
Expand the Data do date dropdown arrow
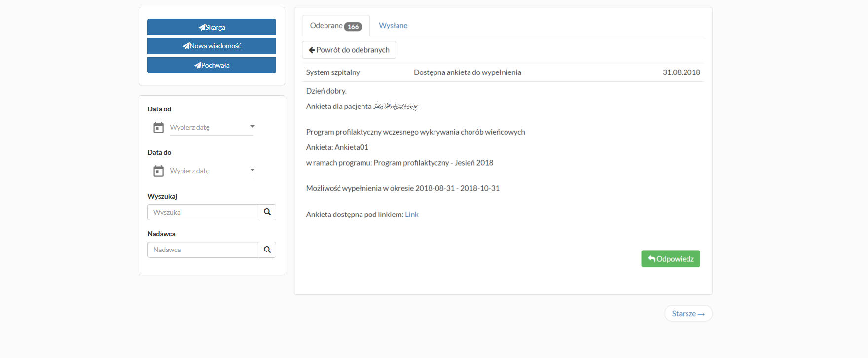click(252, 170)
